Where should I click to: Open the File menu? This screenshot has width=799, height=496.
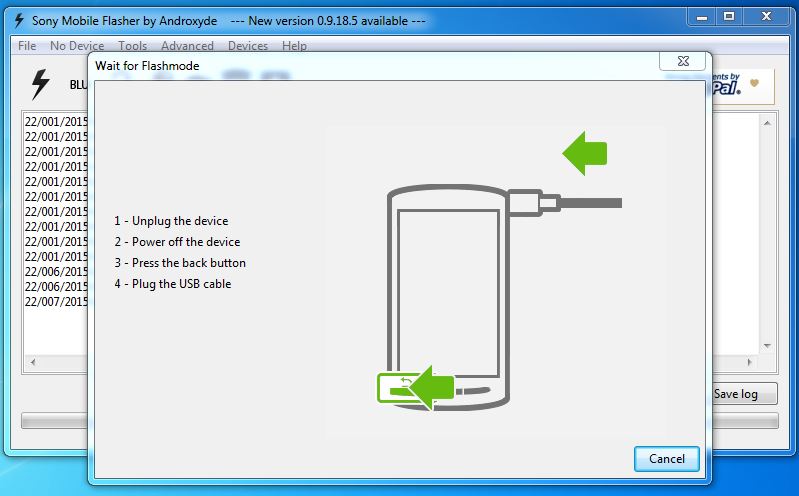pyautogui.click(x=27, y=46)
